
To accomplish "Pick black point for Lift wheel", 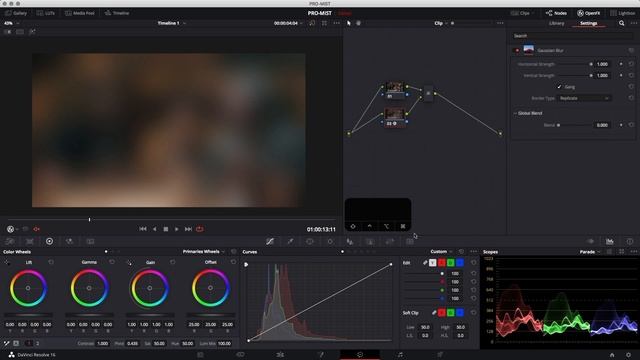I will coord(7,262).
